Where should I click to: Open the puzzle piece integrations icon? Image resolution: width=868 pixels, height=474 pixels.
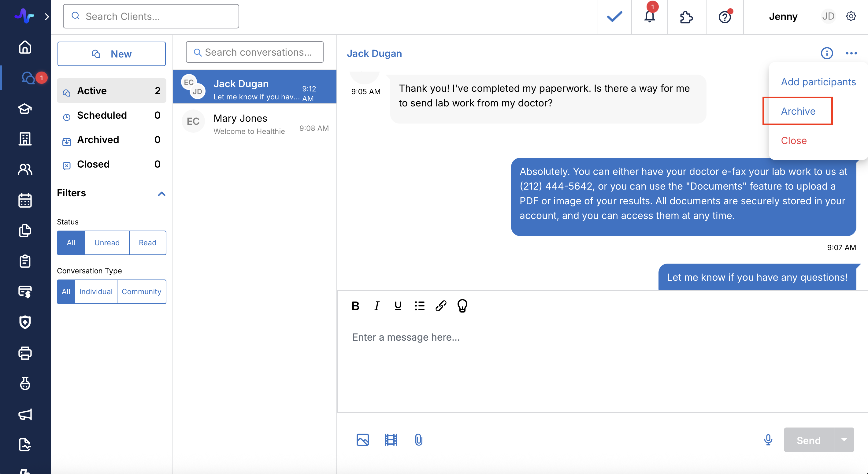(x=686, y=17)
